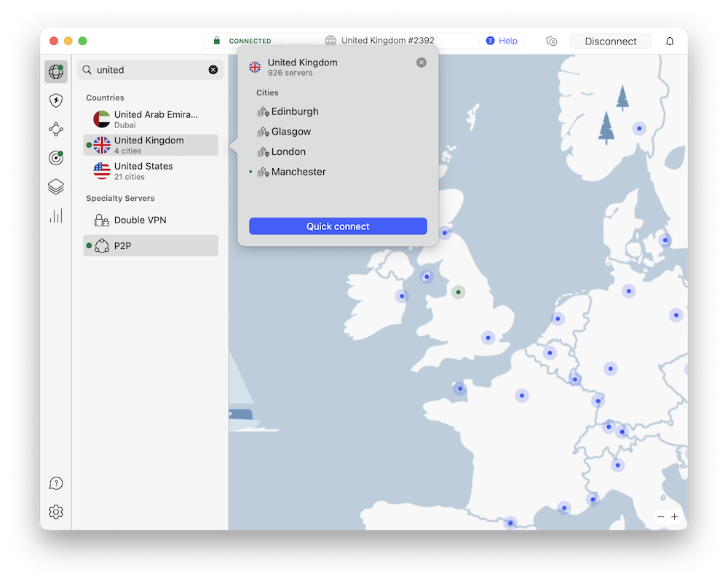The height and width of the screenshot is (583, 728).
Task: Click the 'United Kingdom #2392' server label
Action: click(x=388, y=40)
